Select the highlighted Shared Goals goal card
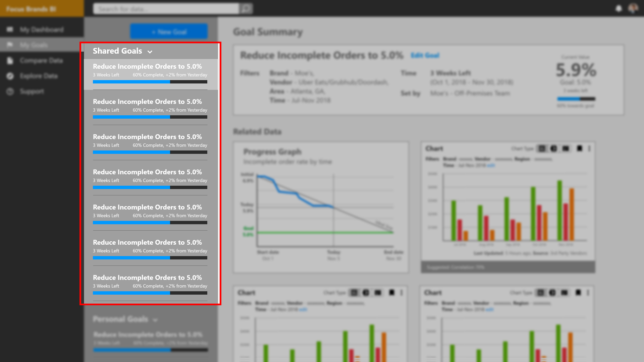Image resolution: width=644 pixels, height=362 pixels. click(151, 74)
